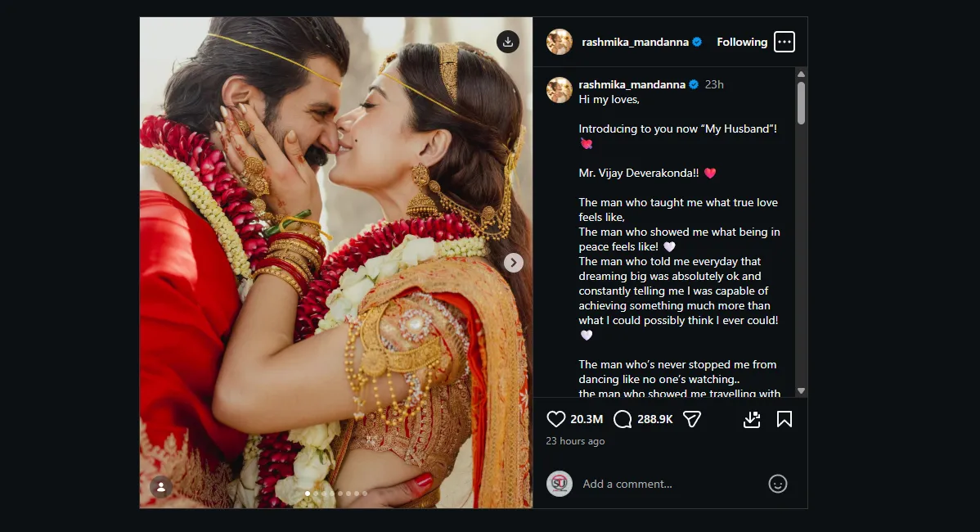Screen dimensions: 980x532
Task: Share post using paper plane icon
Action: tap(692, 419)
